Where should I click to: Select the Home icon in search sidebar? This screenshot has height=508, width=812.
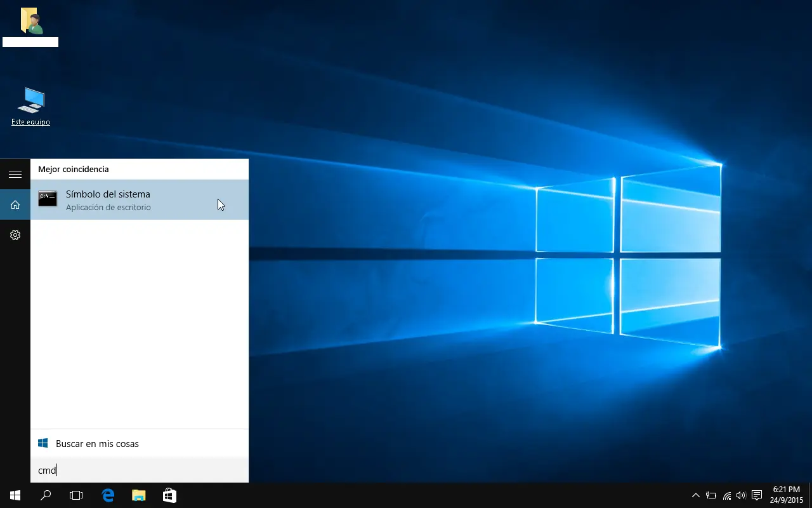tap(15, 204)
